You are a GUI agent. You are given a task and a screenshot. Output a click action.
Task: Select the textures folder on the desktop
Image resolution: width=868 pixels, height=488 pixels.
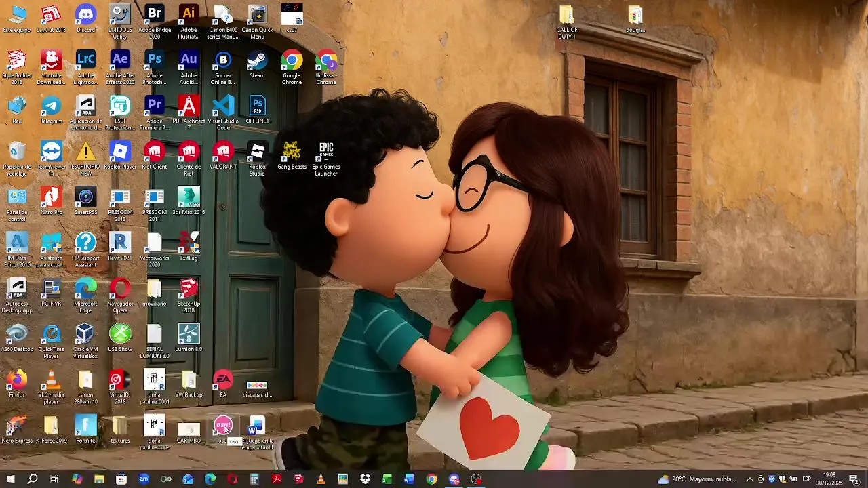[120, 429]
